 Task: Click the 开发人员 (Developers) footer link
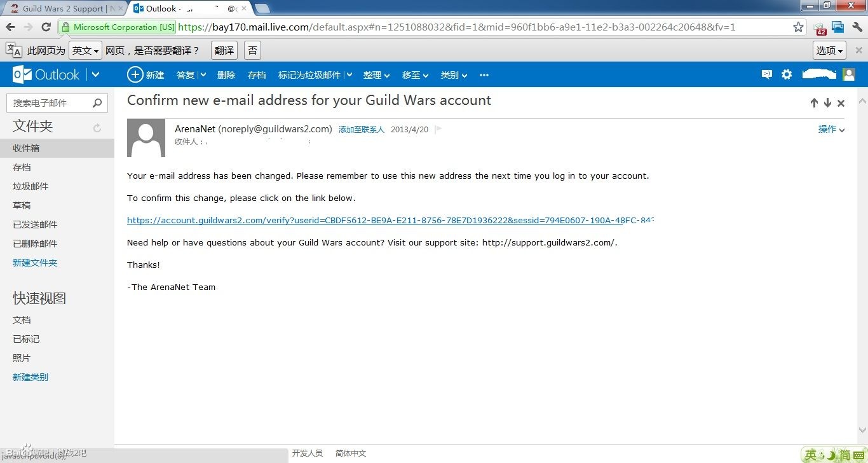coord(308,453)
